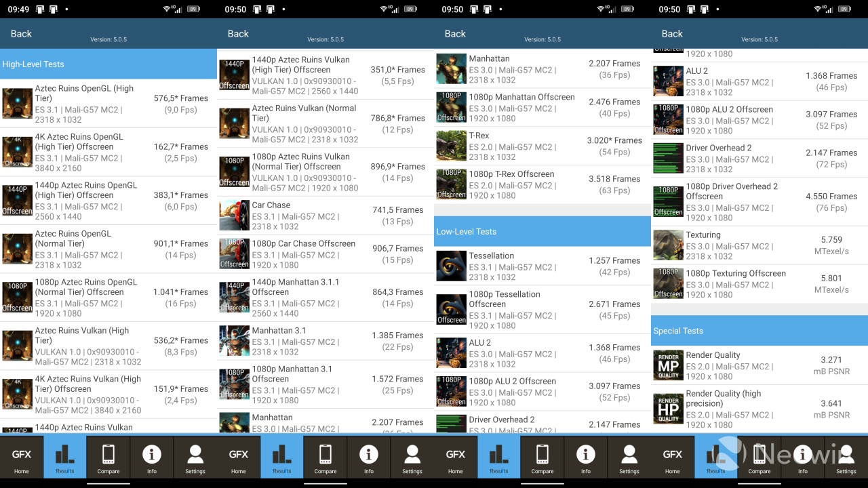Open Compare tab in first screenshot
The width and height of the screenshot is (868, 488).
(108, 458)
